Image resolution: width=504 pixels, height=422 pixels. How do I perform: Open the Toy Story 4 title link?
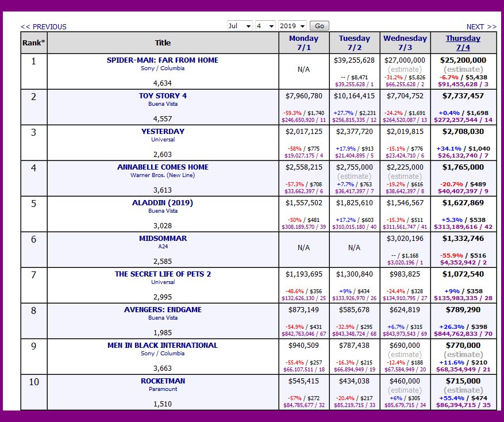tap(163, 95)
